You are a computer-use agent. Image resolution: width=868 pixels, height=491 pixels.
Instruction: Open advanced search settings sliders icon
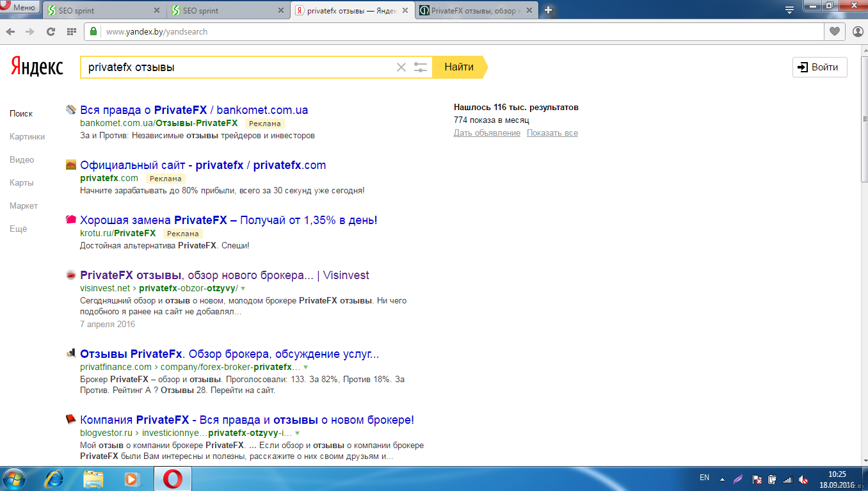tap(421, 67)
